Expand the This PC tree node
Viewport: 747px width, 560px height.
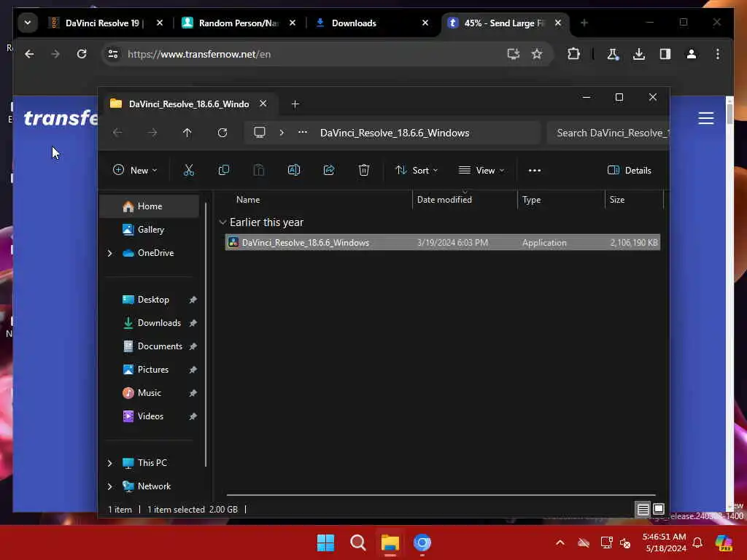coord(110,463)
